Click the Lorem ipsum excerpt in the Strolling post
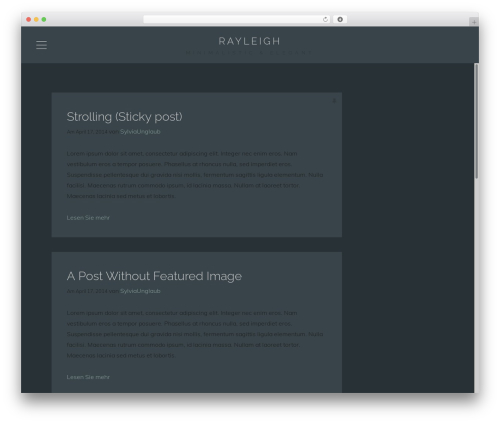This screenshot has height=423, width=500. point(195,175)
